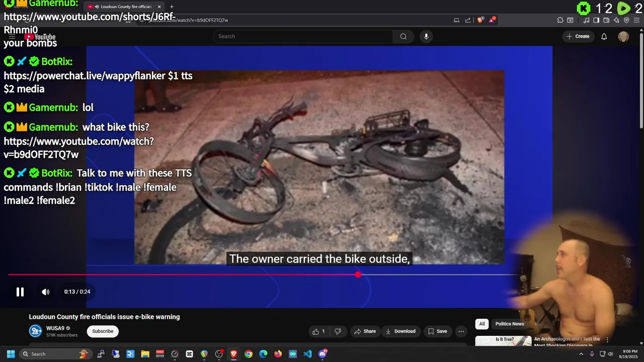The image size is (644, 362).
Task: Open Microsoft Edge from the taskbar
Action: [x=263, y=354]
